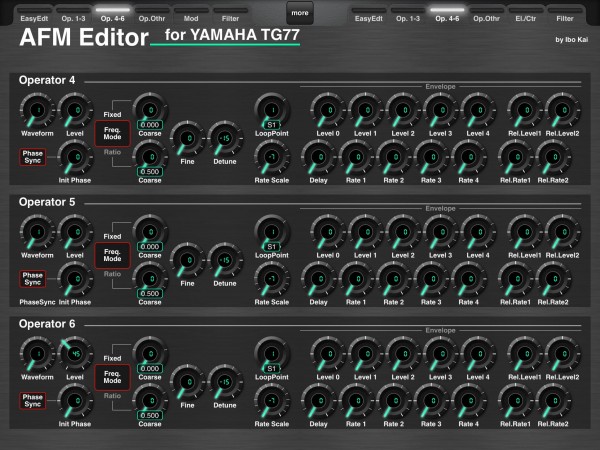The image size is (600, 450).
Task: Click Operator 4 LoopPoint knob
Action: [x=272, y=110]
